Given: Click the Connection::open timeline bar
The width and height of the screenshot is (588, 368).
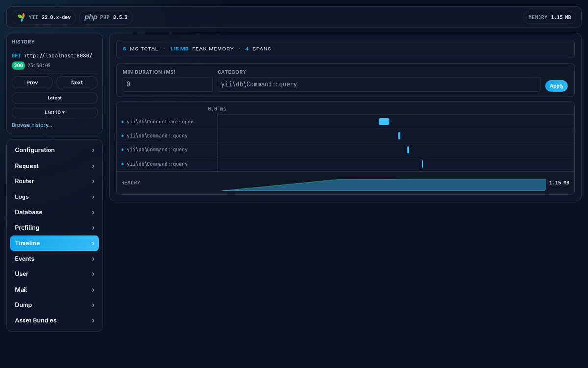Looking at the screenshot, I should click(384, 122).
